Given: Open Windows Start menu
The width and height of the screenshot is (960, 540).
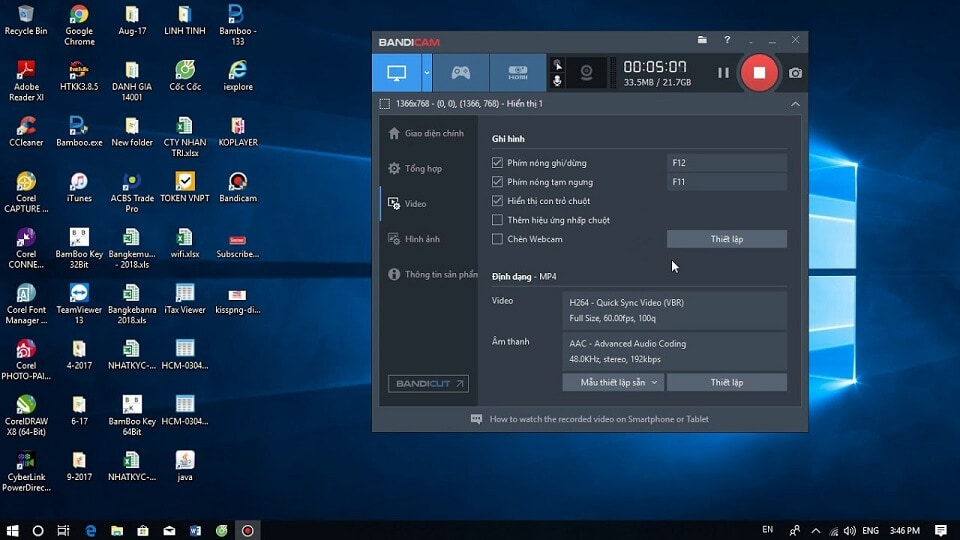Looking at the screenshot, I should pos(12,530).
